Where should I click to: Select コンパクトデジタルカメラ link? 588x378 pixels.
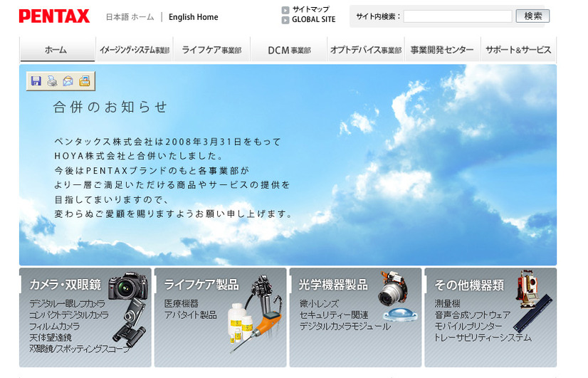coord(68,315)
